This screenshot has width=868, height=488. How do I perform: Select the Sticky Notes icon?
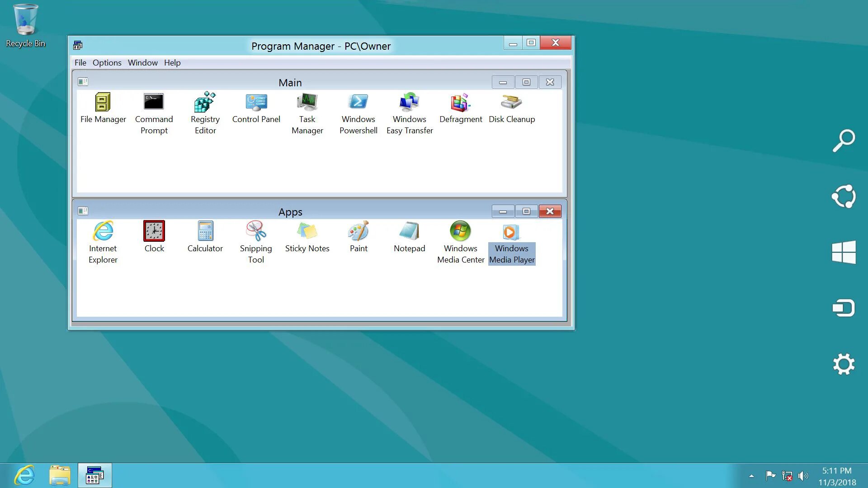pyautogui.click(x=307, y=231)
